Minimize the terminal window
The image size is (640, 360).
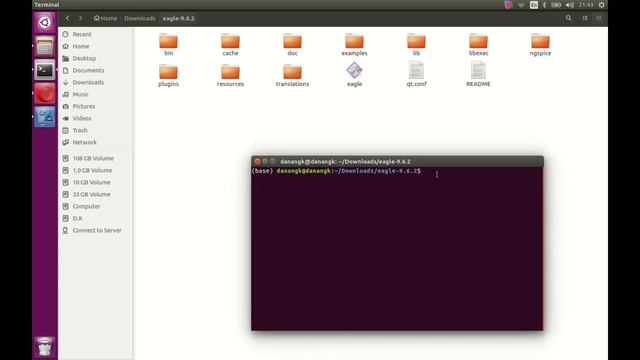coord(265,161)
